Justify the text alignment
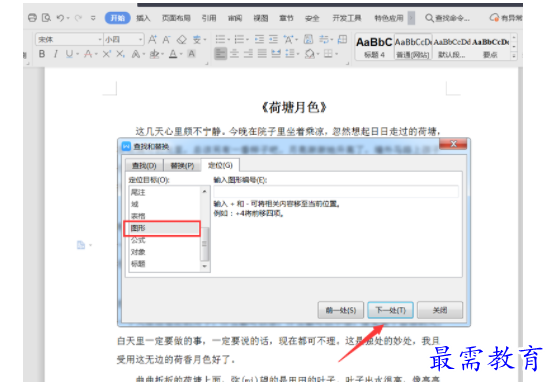Viewport: 551px width, 390px height. pyautogui.click(x=262, y=54)
